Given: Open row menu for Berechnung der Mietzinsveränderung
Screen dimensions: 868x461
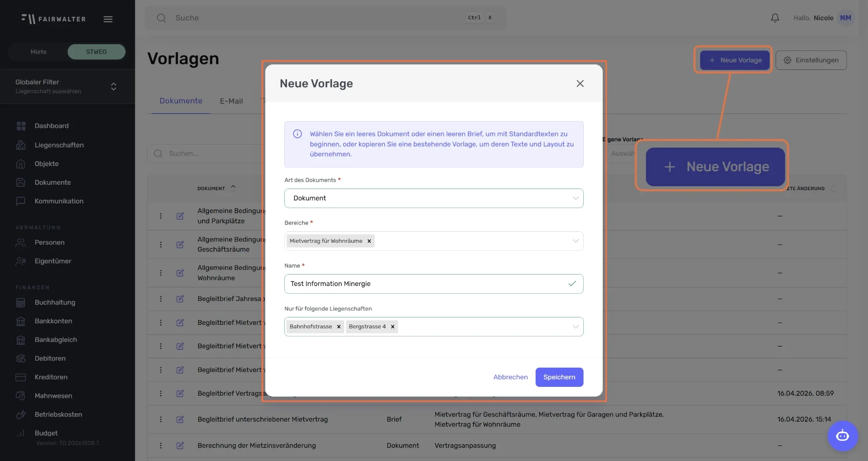Looking at the screenshot, I should click(161, 445).
